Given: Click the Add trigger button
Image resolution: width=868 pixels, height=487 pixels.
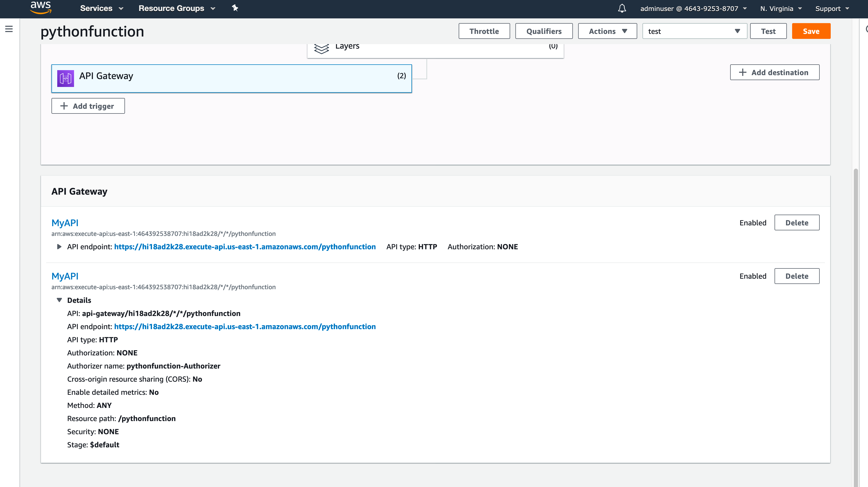Looking at the screenshot, I should coord(88,106).
